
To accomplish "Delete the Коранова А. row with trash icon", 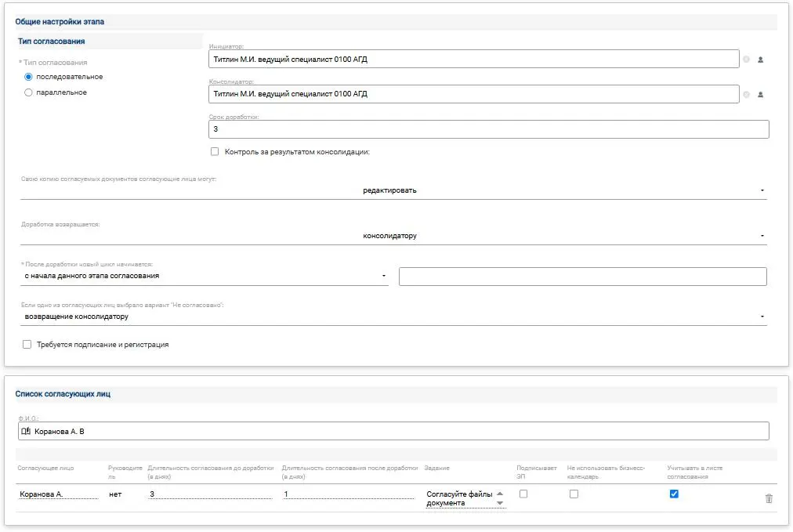I will coord(769,498).
